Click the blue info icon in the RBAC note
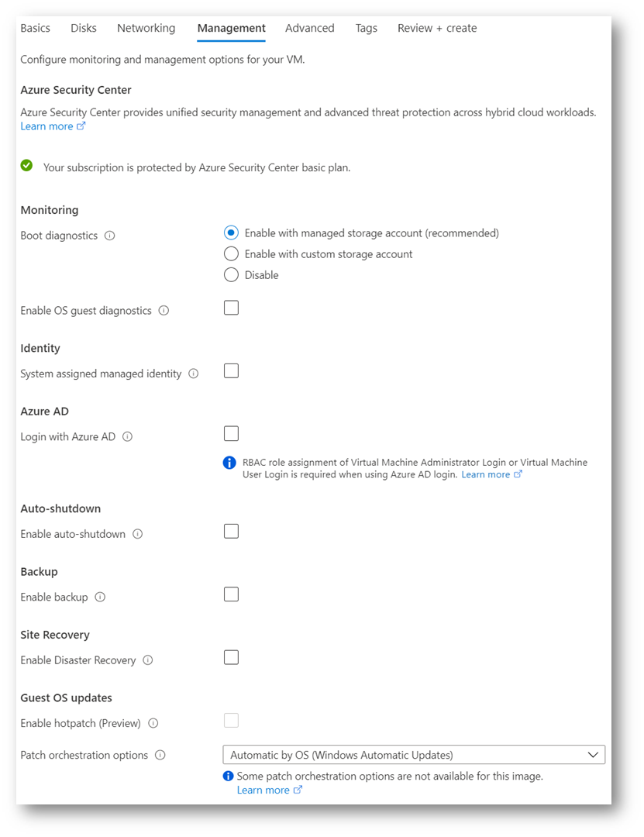The image size is (644, 837). 229,462
